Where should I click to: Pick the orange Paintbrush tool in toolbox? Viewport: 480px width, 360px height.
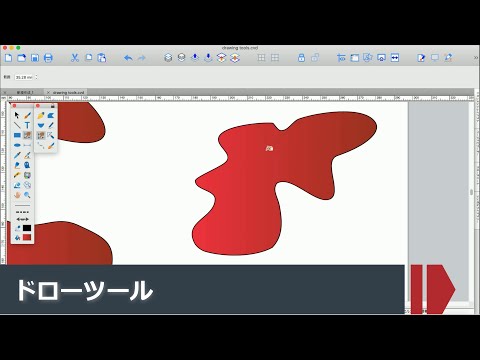tap(27, 115)
